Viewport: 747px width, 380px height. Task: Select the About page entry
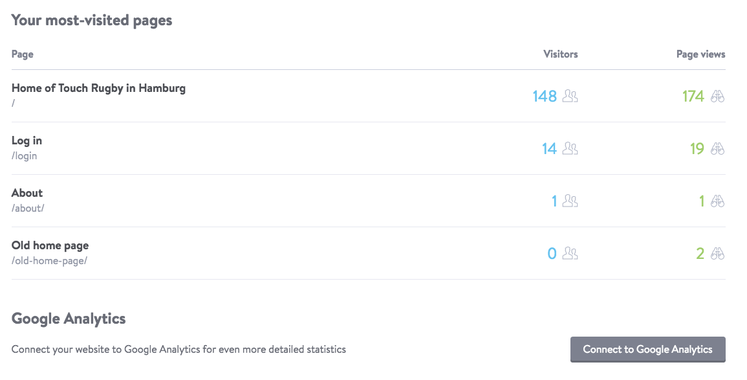point(27,193)
